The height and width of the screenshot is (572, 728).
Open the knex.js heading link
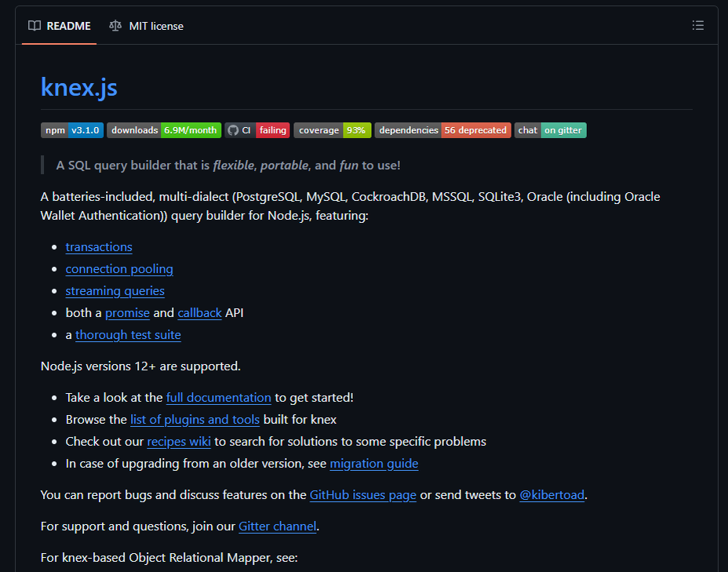pos(79,87)
